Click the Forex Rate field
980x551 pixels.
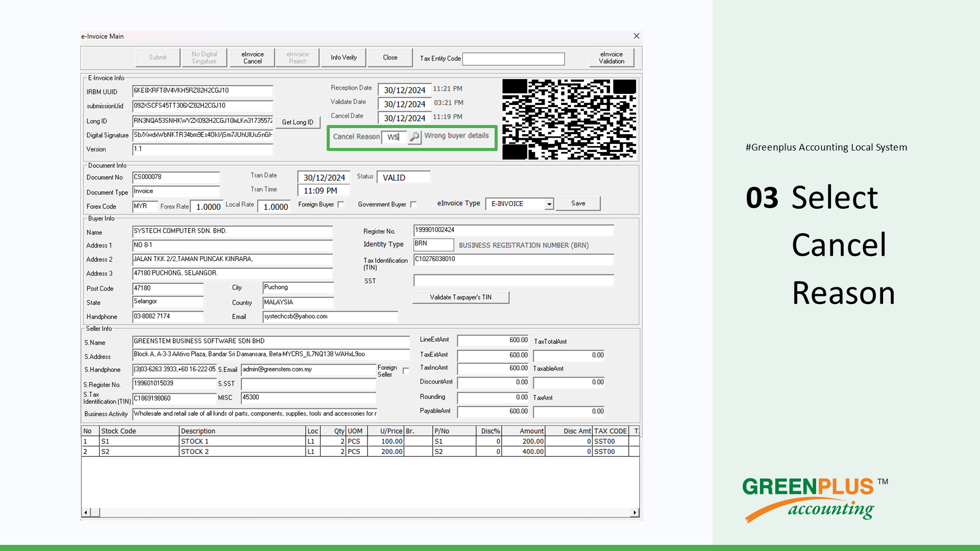[206, 207]
